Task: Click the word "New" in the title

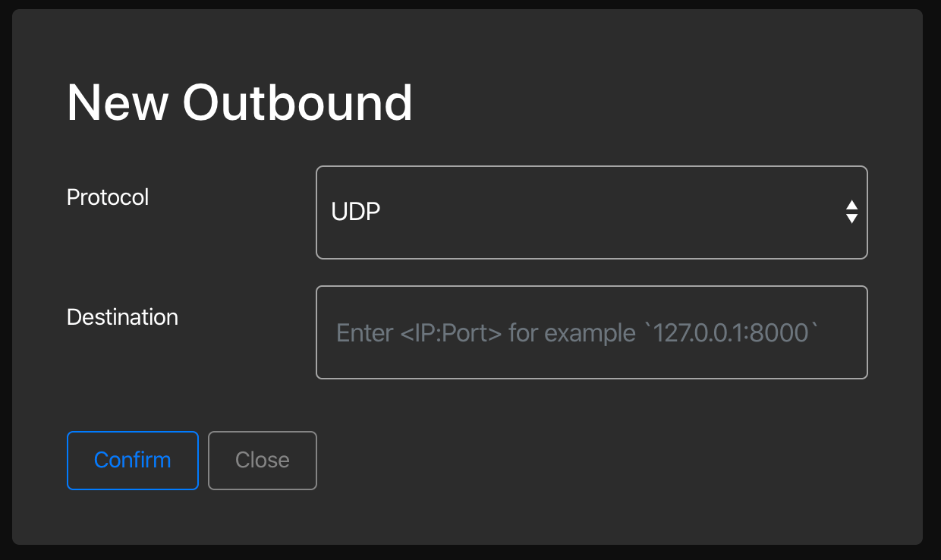Action: pyautogui.click(x=117, y=102)
